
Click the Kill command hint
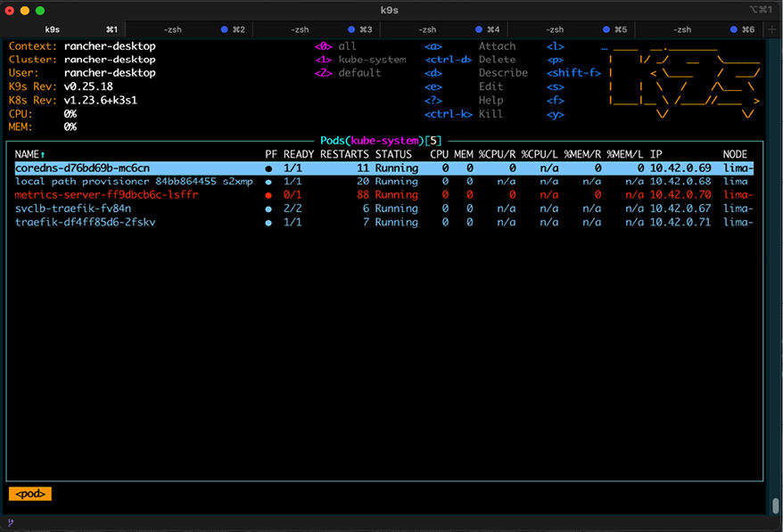[490, 114]
